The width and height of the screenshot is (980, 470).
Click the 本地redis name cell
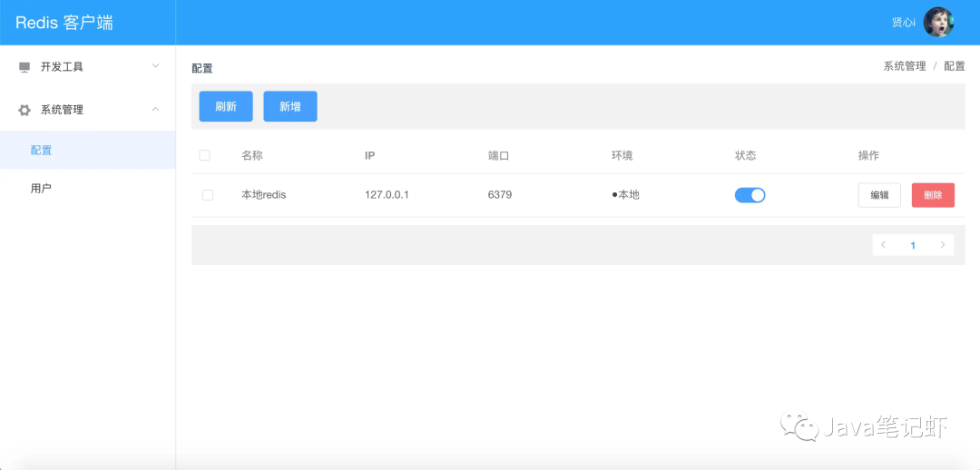pos(264,195)
